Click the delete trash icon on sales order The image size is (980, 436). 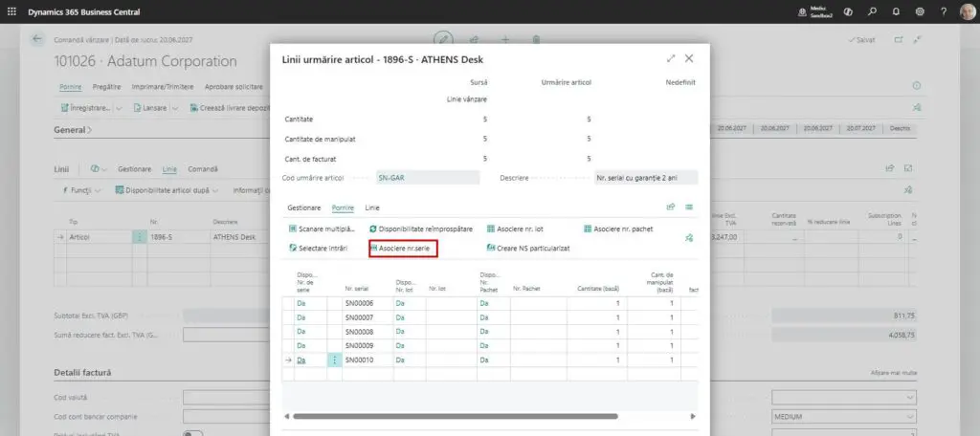coord(536,39)
